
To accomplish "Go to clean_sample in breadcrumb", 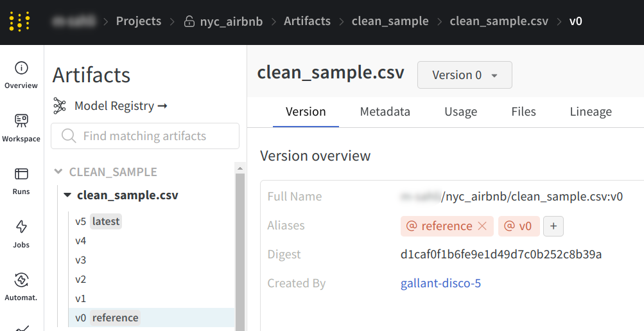I will (x=390, y=21).
